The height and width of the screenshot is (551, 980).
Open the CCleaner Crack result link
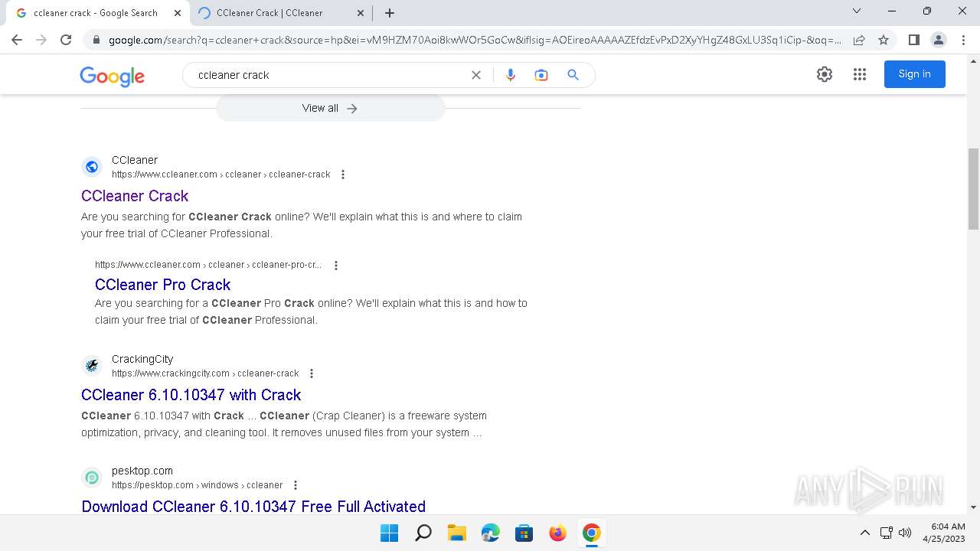pyautogui.click(x=135, y=196)
